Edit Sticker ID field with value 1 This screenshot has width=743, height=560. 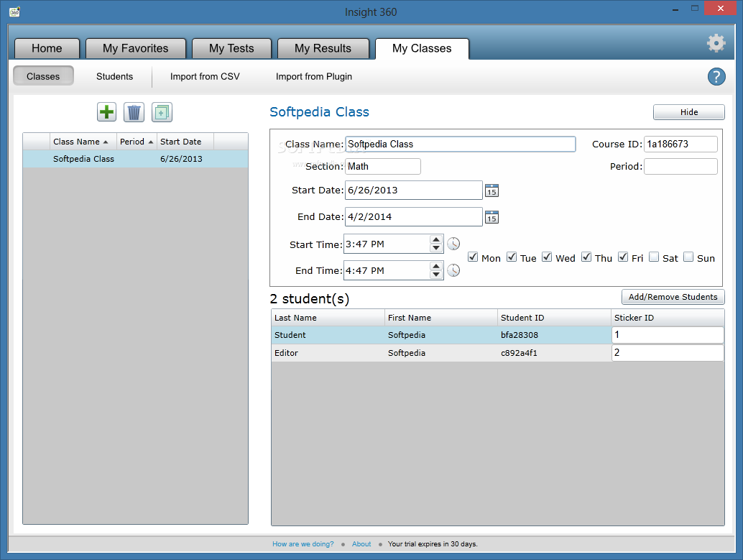668,335
